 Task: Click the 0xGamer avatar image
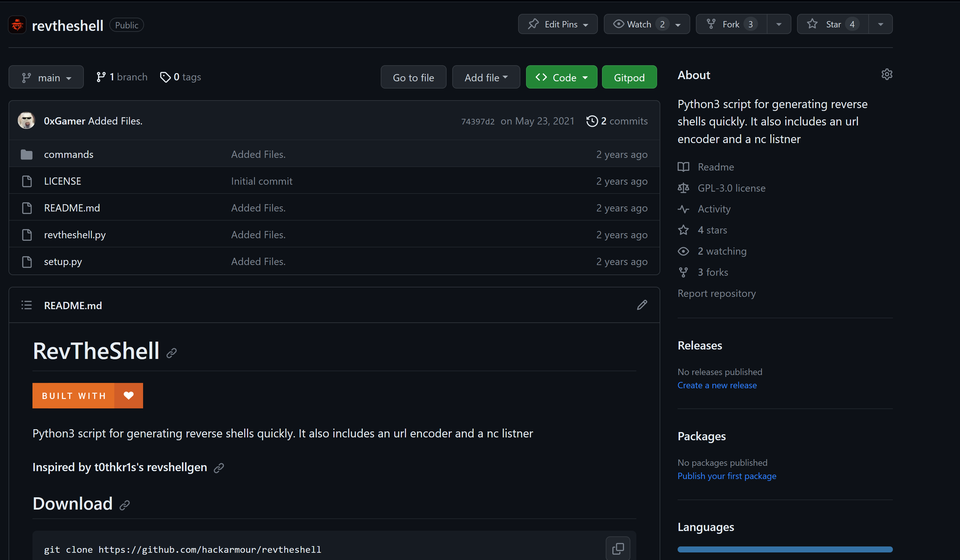[26, 121]
